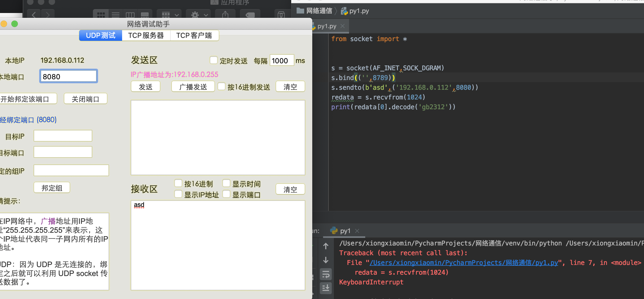644x299 pixels.
Task: Enable 按16进制发送 checkbox
Action: (222, 86)
